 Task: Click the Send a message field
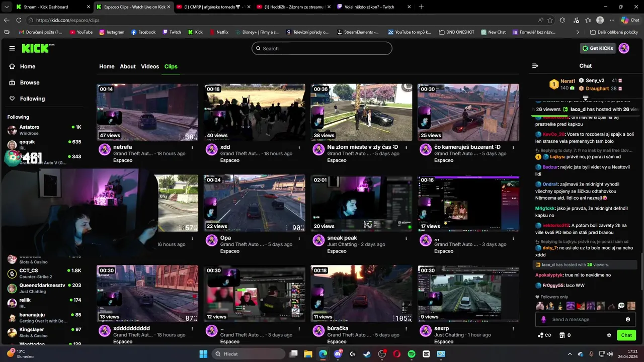tap(586, 319)
